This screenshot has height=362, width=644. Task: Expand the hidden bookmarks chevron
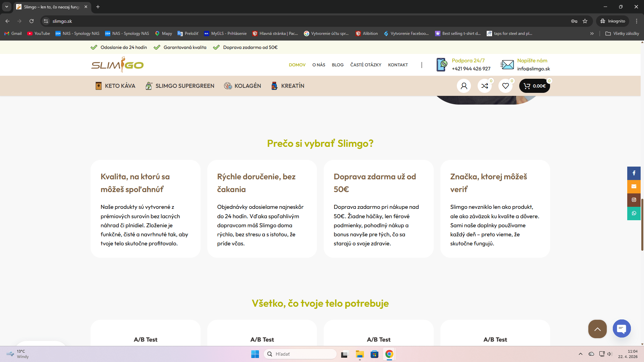coord(592,34)
